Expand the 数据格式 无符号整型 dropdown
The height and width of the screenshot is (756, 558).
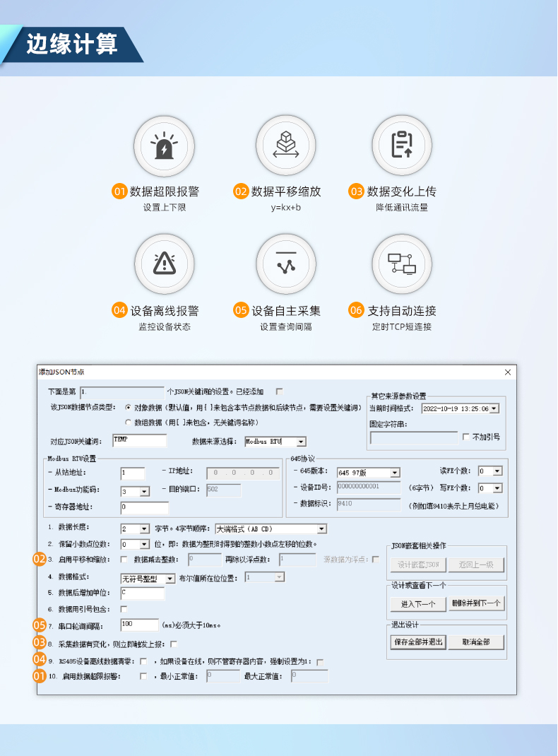tap(170, 578)
